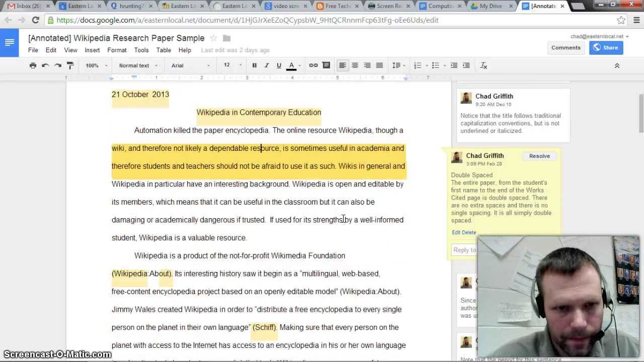Undo the last edit
The image size is (644, 362).
45,65
